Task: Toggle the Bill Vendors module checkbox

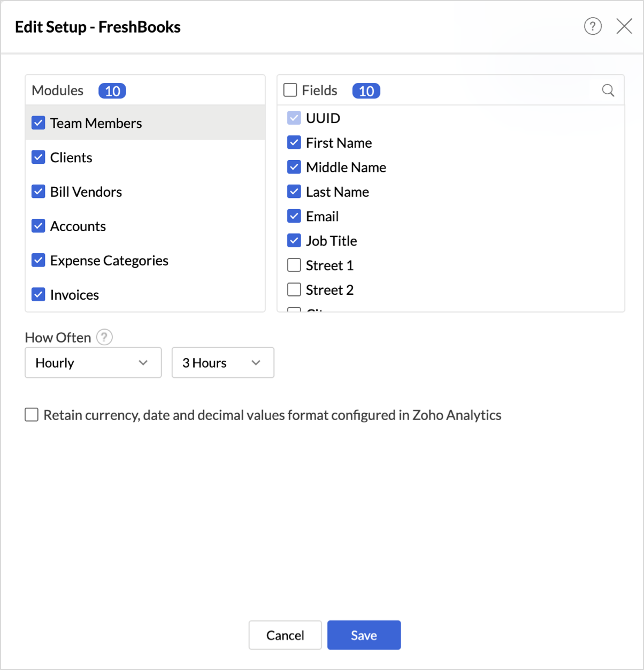Action: tap(39, 192)
